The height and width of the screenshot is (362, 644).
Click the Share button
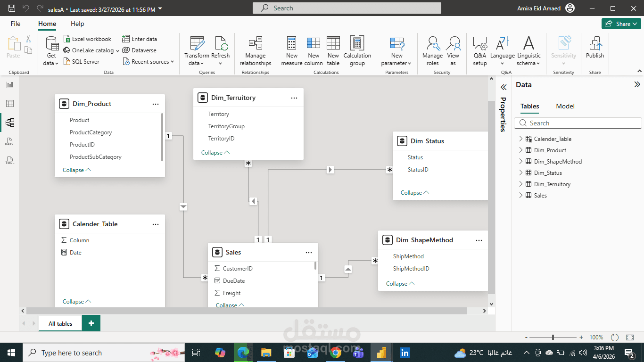click(621, 23)
